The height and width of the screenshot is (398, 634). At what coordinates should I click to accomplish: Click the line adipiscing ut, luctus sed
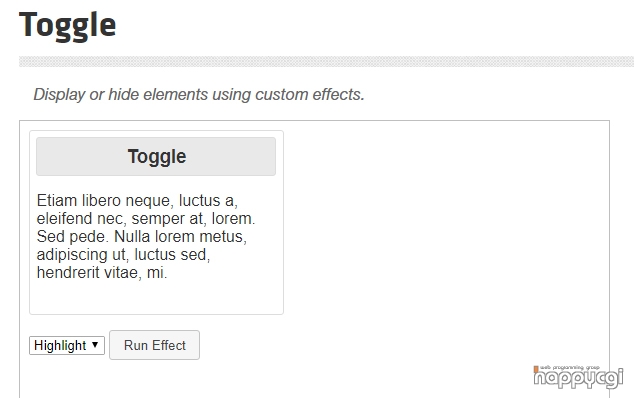tap(123, 255)
